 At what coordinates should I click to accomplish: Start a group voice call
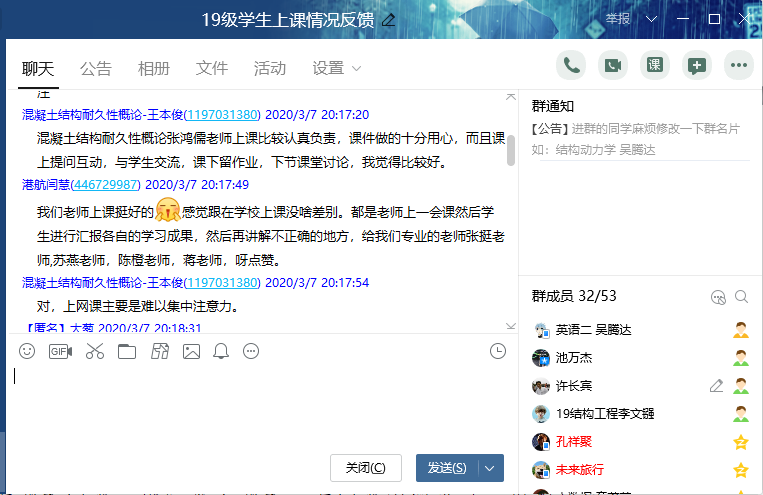pyautogui.click(x=571, y=66)
